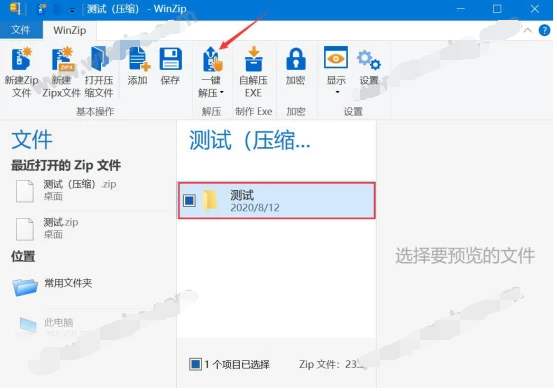
Task: Click the 1 个项目已选择 status text
Action: coord(237,364)
